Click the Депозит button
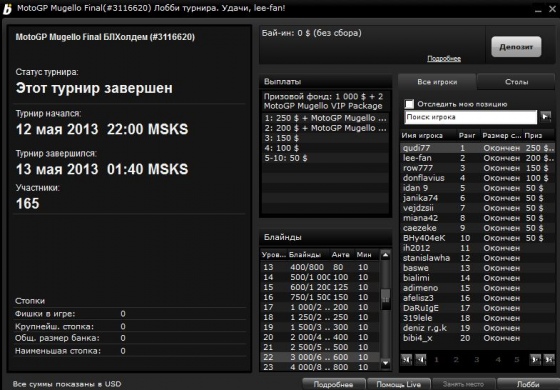The image size is (560, 390). [516, 47]
